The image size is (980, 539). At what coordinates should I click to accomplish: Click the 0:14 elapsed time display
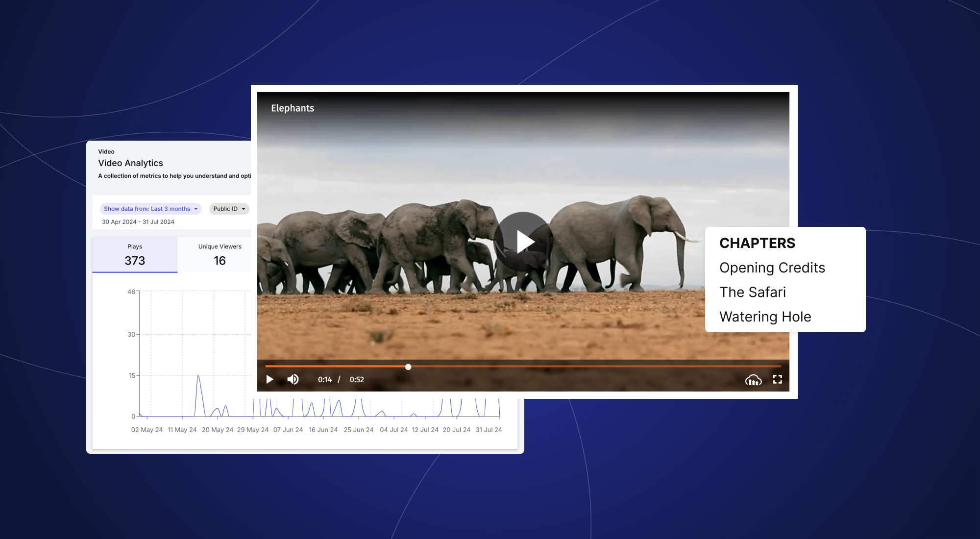pyautogui.click(x=325, y=379)
